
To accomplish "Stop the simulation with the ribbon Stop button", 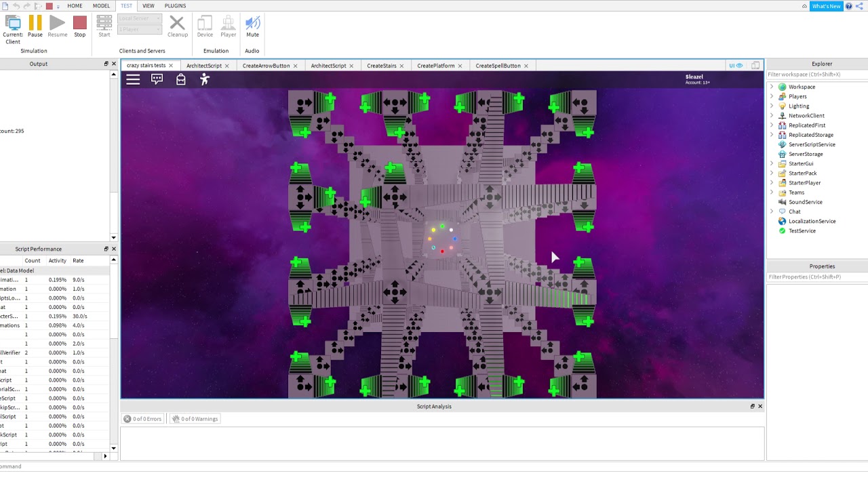I will click(x=80, y=24).
